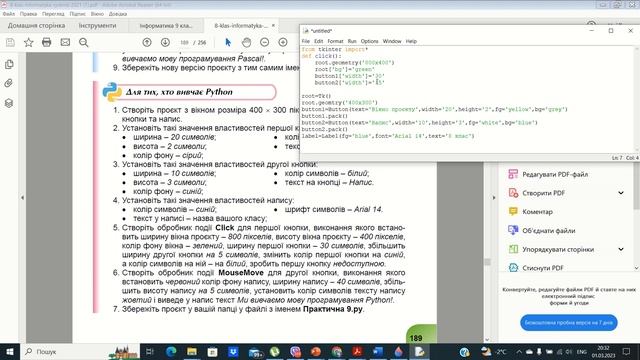
Task: Click the blue free trial button
Action: click(569, 322)
